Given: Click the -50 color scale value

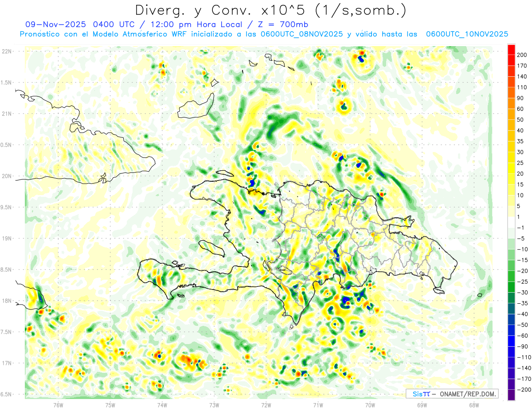Looking at the screenshot, I should [x=522, y=325].
